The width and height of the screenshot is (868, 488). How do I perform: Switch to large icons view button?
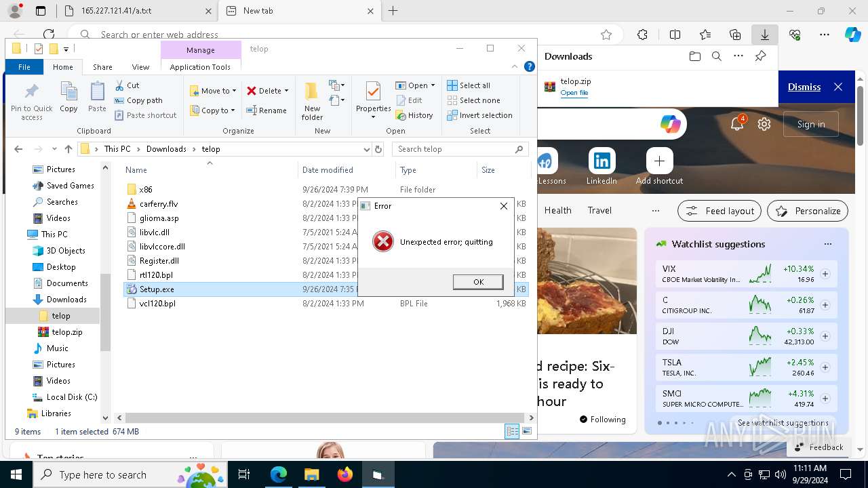pos(527,431)
